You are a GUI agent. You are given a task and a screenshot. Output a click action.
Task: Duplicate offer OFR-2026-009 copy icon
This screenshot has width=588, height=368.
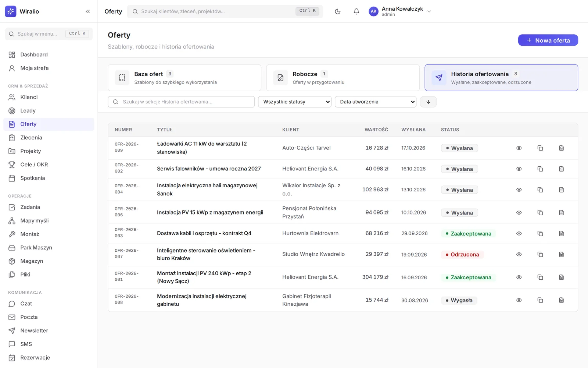pos(540,148)
